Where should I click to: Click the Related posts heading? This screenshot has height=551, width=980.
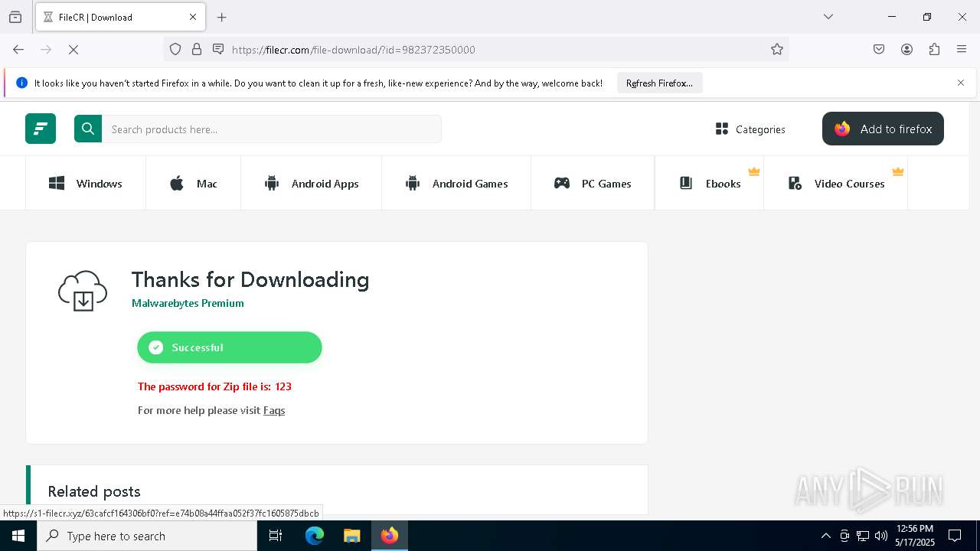coord(94,491)
